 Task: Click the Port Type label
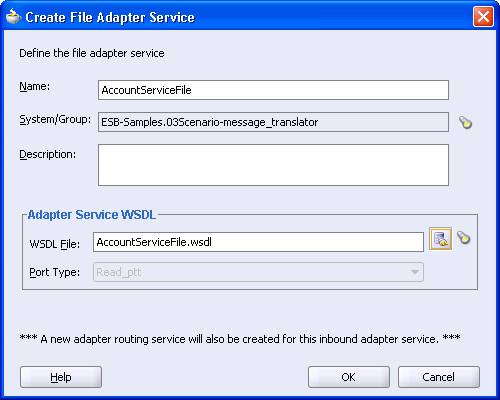click(x=55, y=272)
